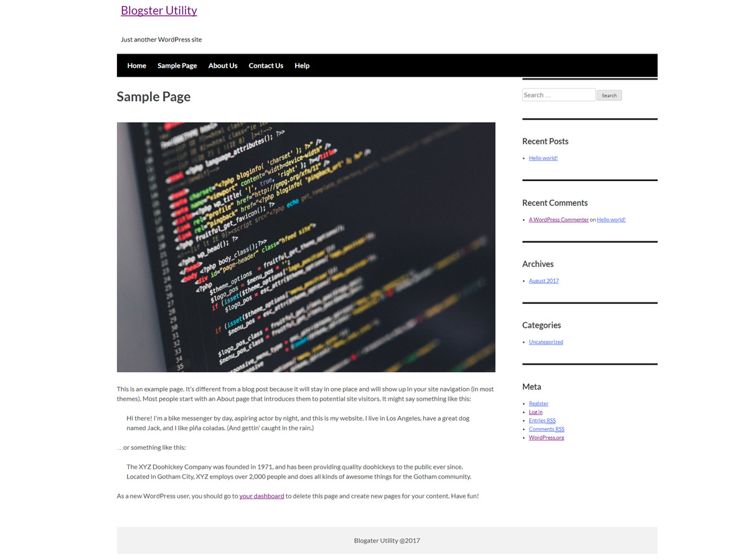Open A WordPress Commenter profile link
Image resolution: width=747 pixels, height=560 pixels.
pyautogui.click(x=558, y=219)
